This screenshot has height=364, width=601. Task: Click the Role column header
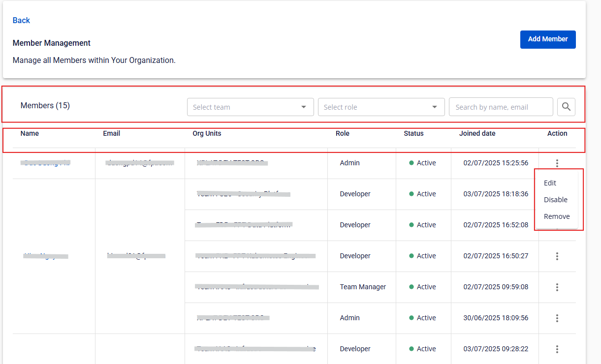coord(342,133)
